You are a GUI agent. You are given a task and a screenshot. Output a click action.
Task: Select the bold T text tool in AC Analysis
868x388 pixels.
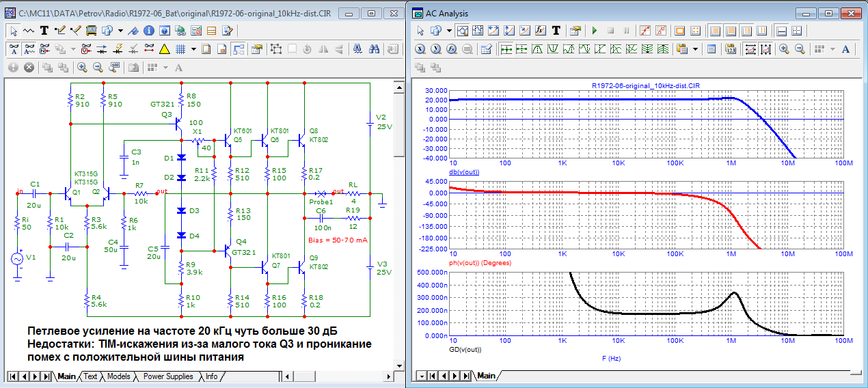click(556, 31)
